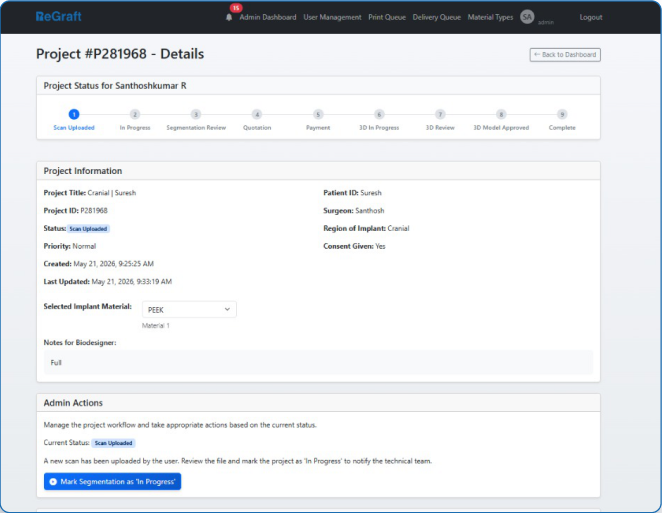Click step 8 3D Model Approved circle
Viewport: 662px width, 513px height.
pyautogui.click(x=501, y=114)
